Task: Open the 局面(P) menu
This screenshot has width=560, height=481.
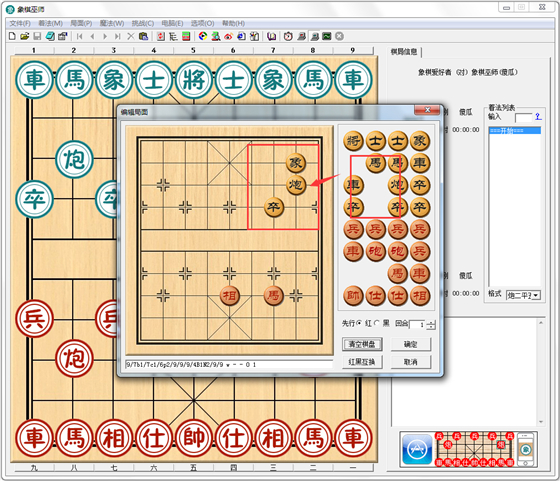Action: [x=81, y=23]
